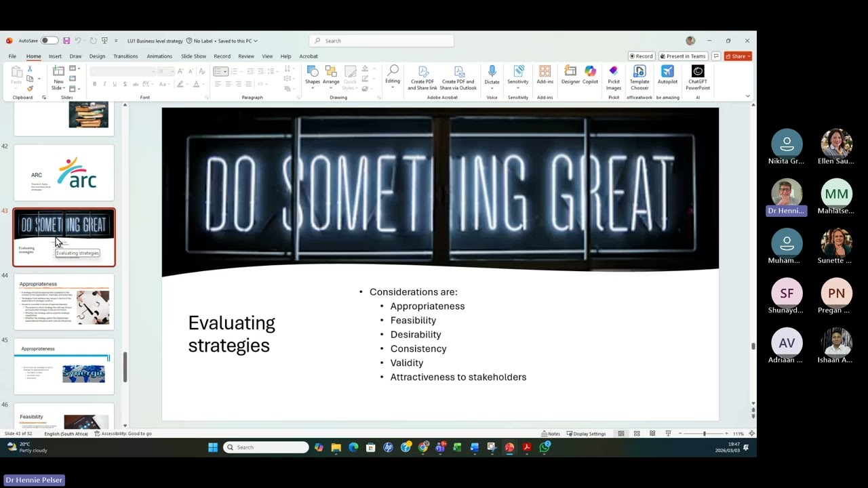
Task: Switch to the Design tab
Action: point(97,56)
